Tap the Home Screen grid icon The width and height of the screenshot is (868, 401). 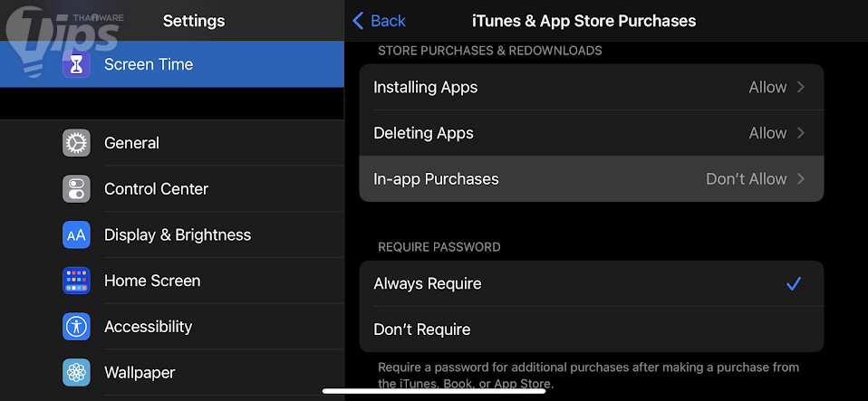point(76,281)
